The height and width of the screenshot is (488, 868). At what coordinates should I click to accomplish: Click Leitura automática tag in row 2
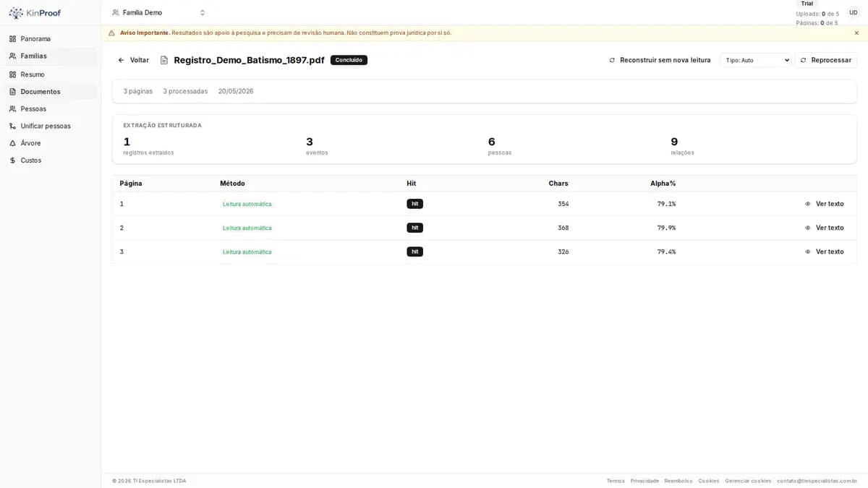tap(247, 228)
